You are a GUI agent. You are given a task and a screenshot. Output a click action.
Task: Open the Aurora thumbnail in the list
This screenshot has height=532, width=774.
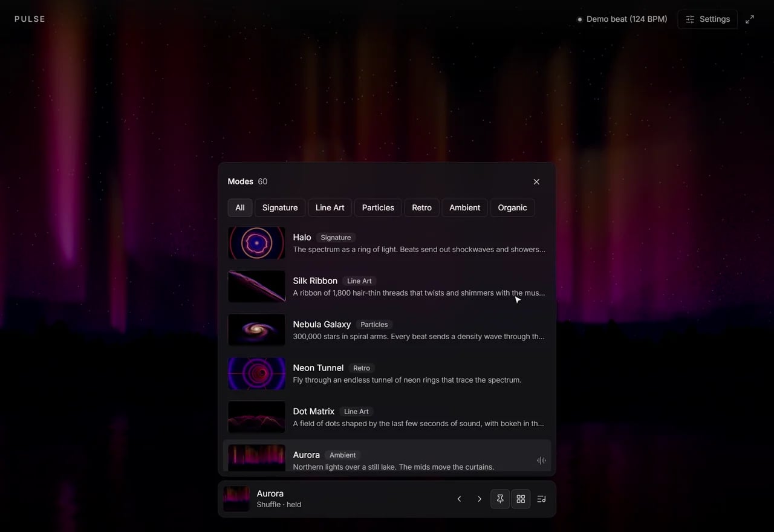[257, 458]
